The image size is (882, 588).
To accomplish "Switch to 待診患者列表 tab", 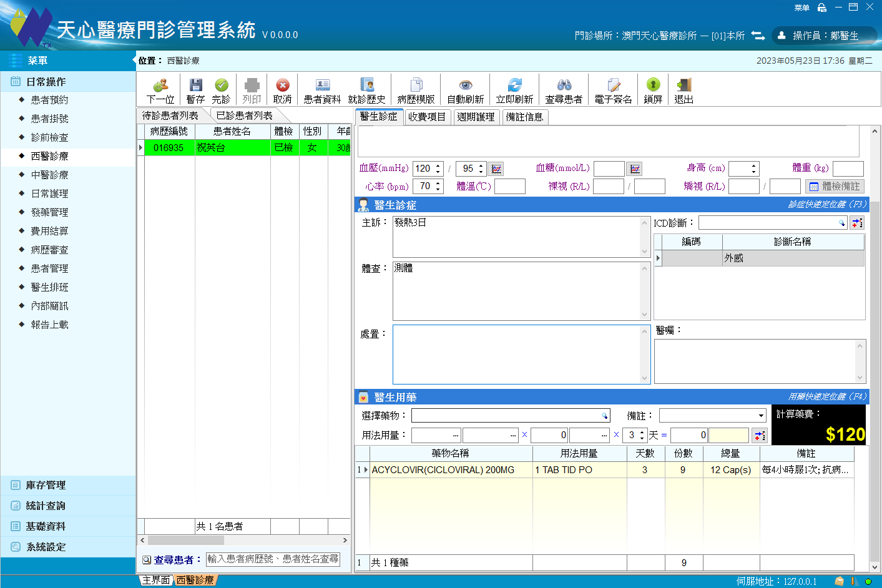I will point(170,115).
